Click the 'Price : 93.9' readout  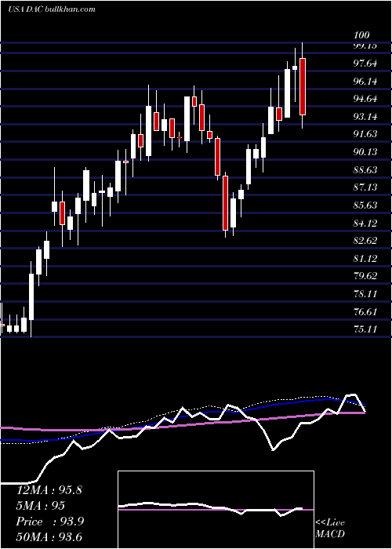[50, 522]
